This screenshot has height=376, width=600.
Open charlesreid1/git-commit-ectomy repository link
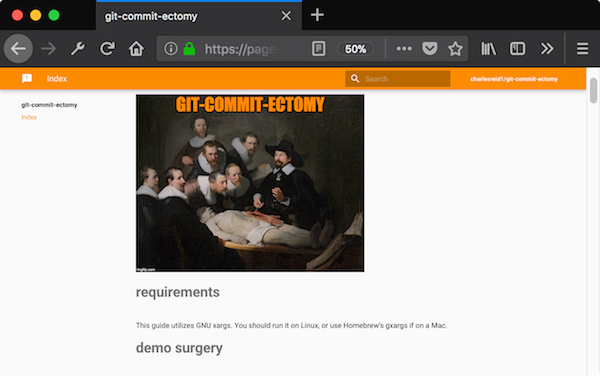514,79
